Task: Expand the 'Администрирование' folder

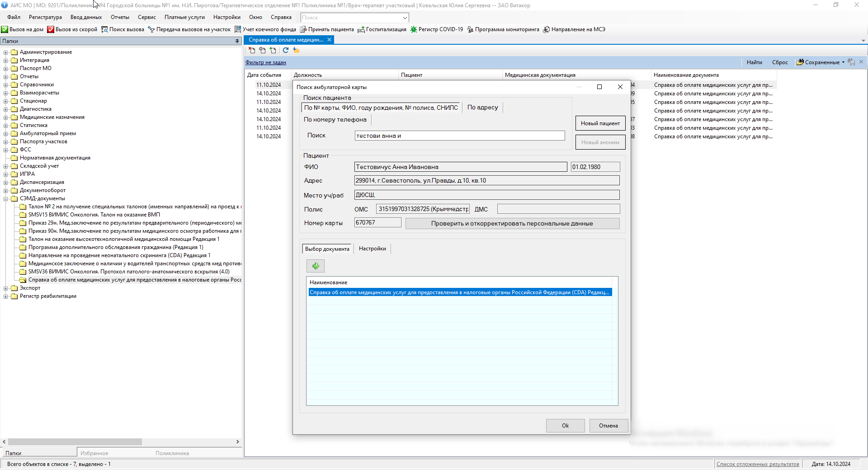Action: [6, 52]
